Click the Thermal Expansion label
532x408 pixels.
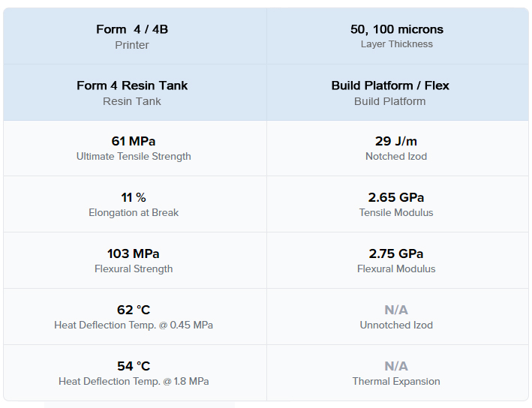396,382
